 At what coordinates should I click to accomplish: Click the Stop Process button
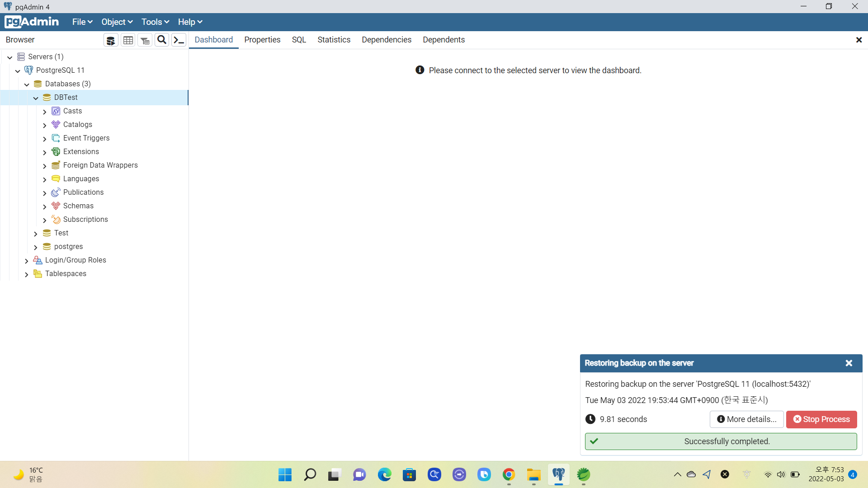pos(821,419)
